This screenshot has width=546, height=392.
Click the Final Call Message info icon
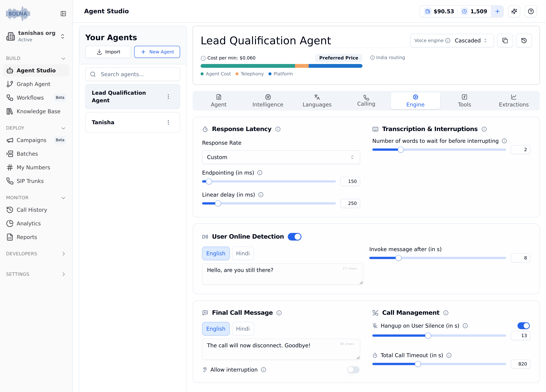(279, 313)
